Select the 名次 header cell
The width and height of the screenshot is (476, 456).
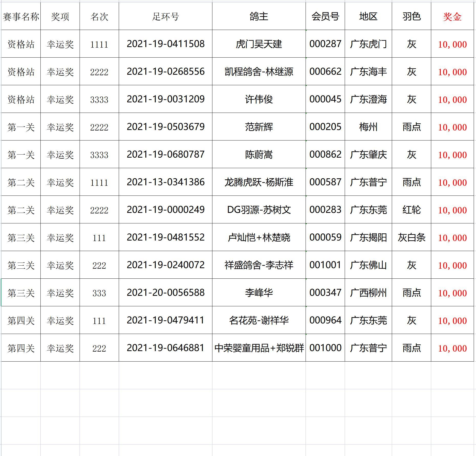click(99, 16)
